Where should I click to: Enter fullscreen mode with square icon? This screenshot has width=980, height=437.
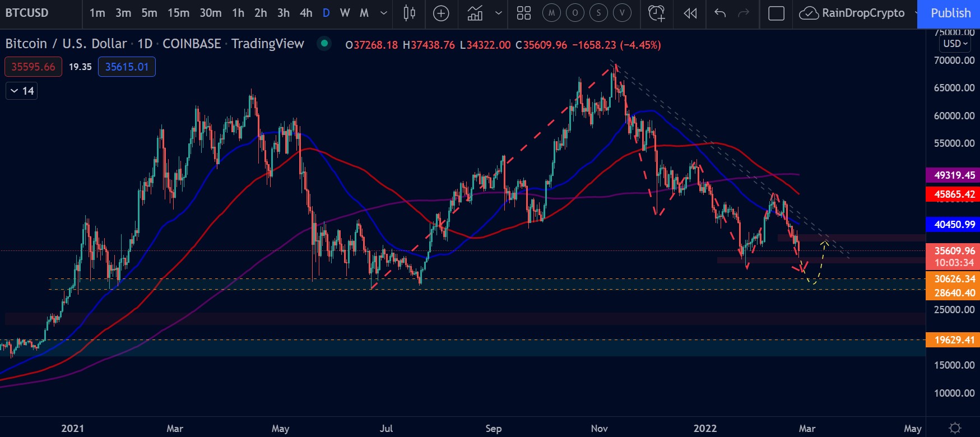coord(776,13)
